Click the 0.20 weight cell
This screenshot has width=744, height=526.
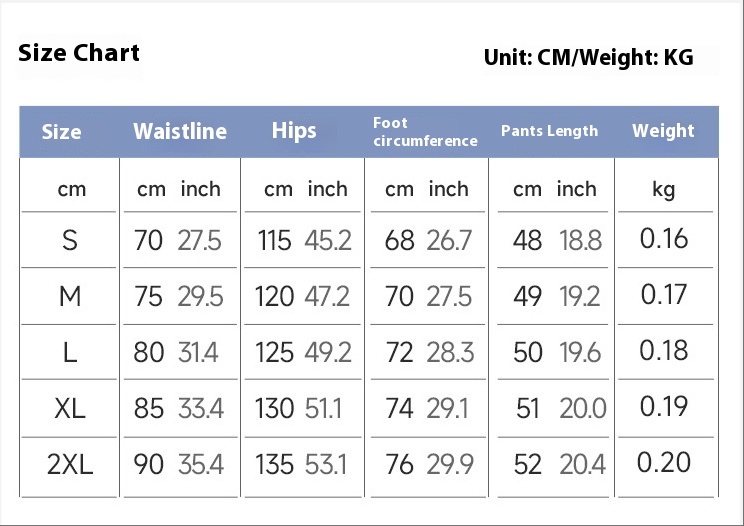coord(663,462)
